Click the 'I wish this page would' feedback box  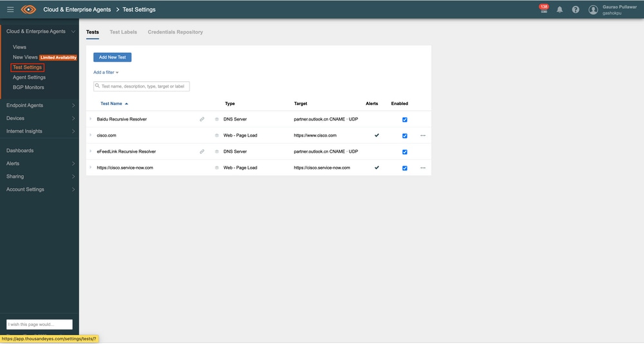click(39, 324)
